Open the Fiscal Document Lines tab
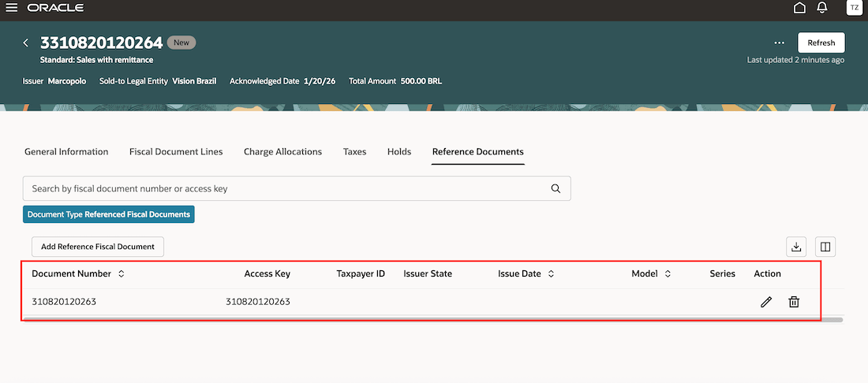 click(176, 151)
